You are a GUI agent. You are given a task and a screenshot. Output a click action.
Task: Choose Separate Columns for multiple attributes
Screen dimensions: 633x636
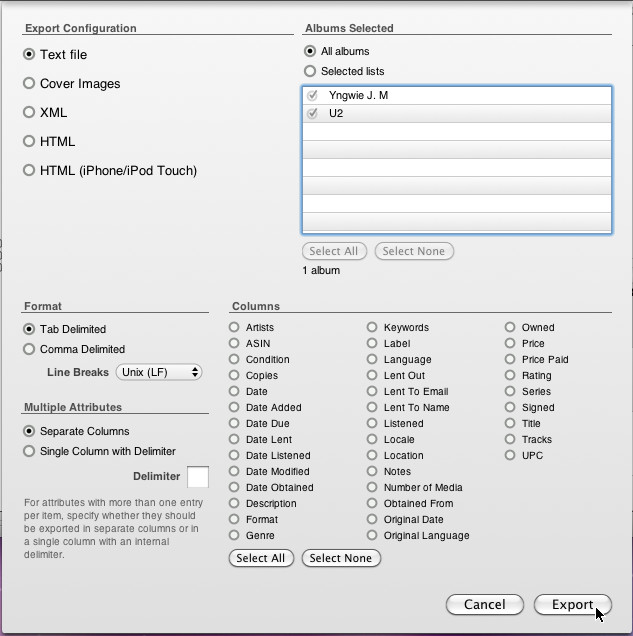29,431
